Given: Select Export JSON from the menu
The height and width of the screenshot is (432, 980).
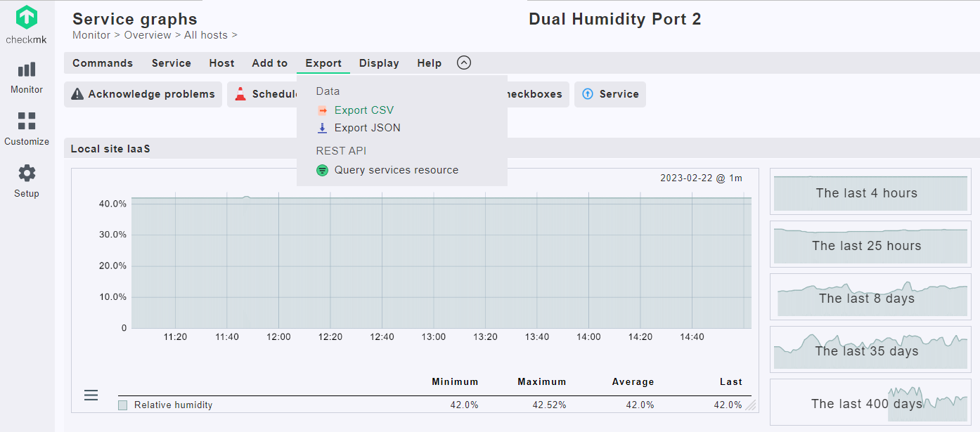Looking at the screenshot, I should tap(367, 128).
